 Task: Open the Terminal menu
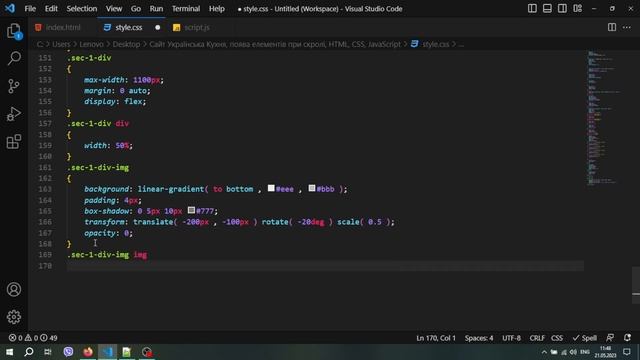[186, 9]
